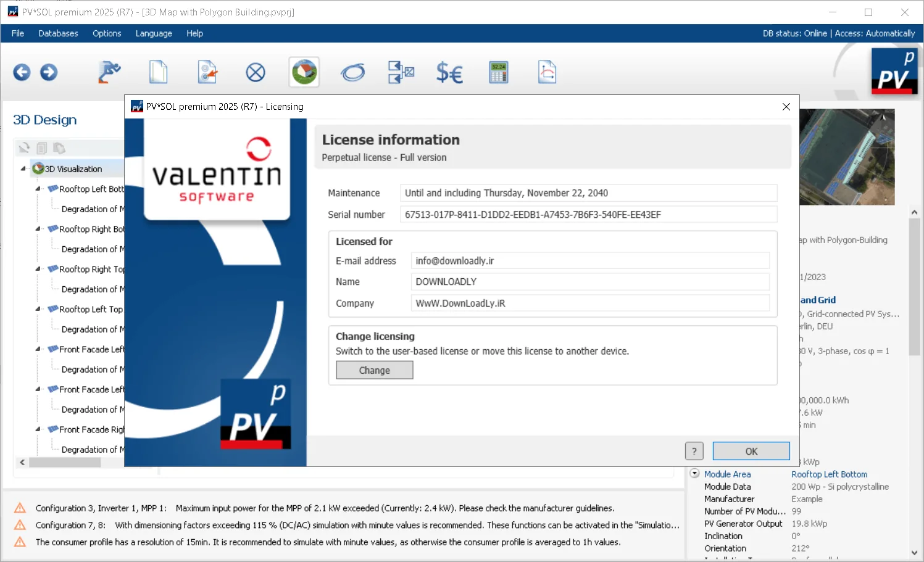Collapse the Rooftop Left Bott tree node
Viewport: 924px width, 562px height.
pyautogui.click(x=38, y=189)
